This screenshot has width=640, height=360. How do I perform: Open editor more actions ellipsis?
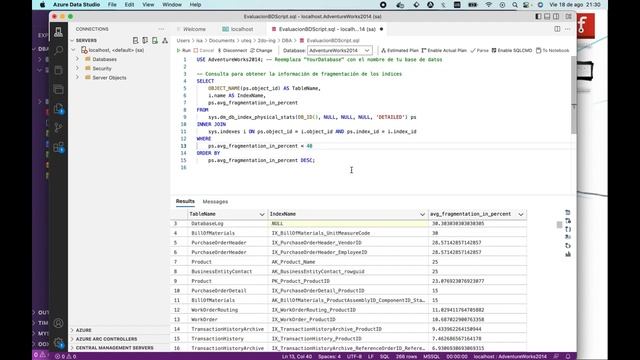click(567, 29)
